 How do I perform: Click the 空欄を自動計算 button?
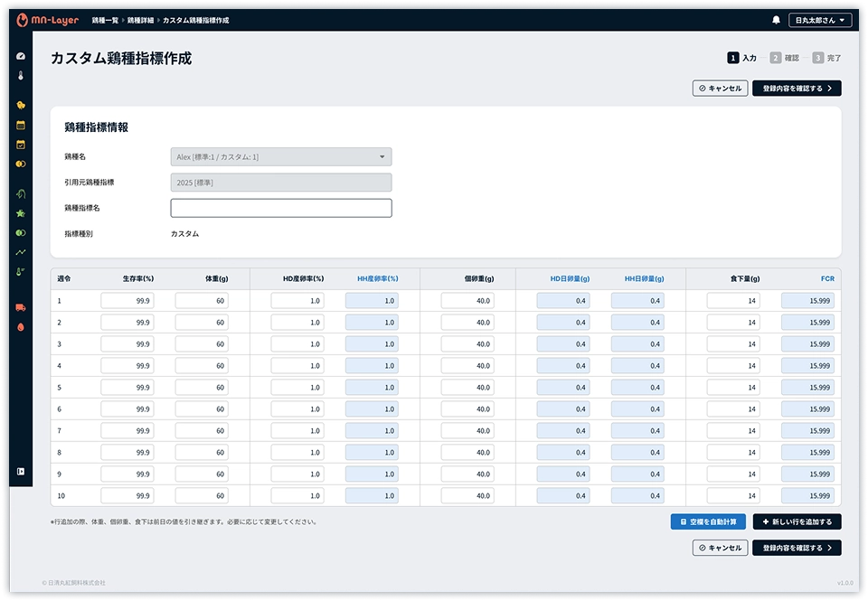(x=708, y=521)
